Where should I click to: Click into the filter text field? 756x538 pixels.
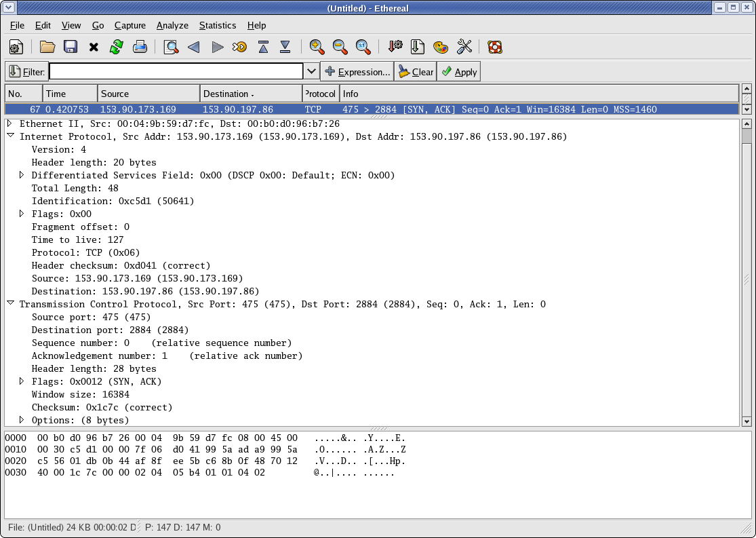pyautogui.click(x=176, y=71)
